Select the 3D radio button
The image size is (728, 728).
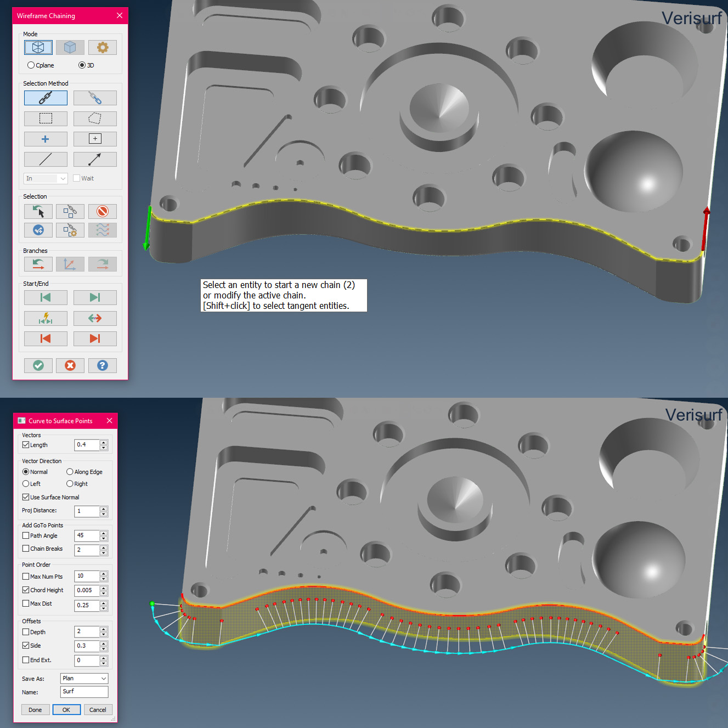tap(82, 65)
